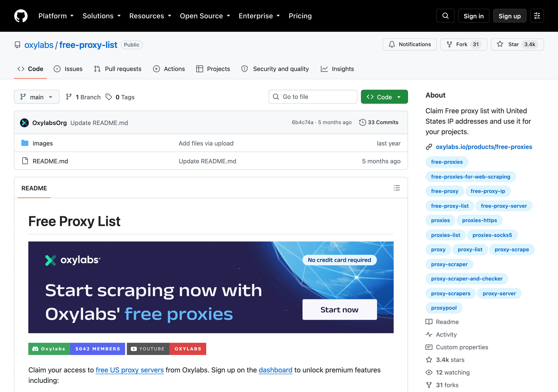The height and width of the screenshot is (392, 558).
Task: Click the stars icon beside 3.4k stars
Action: [x=429, y=360]
